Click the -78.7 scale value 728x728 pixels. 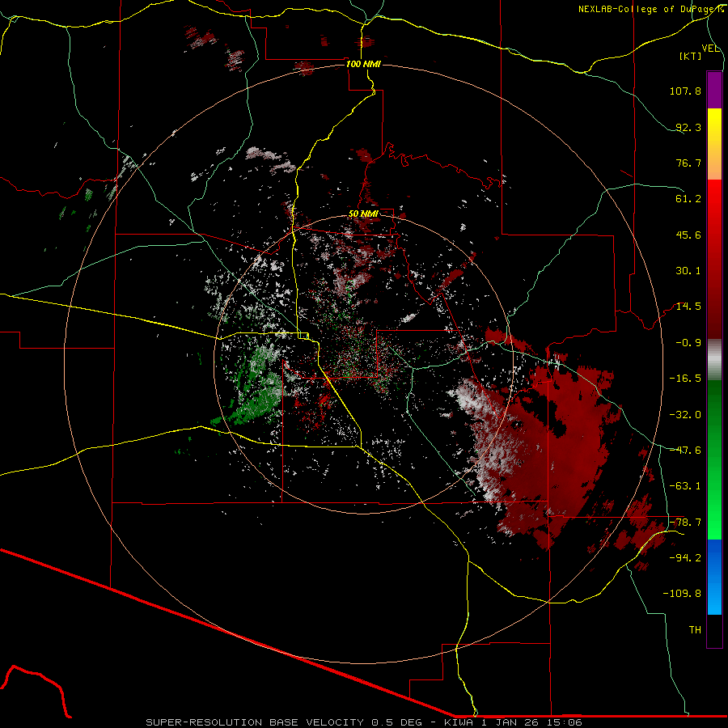point(685,523)
